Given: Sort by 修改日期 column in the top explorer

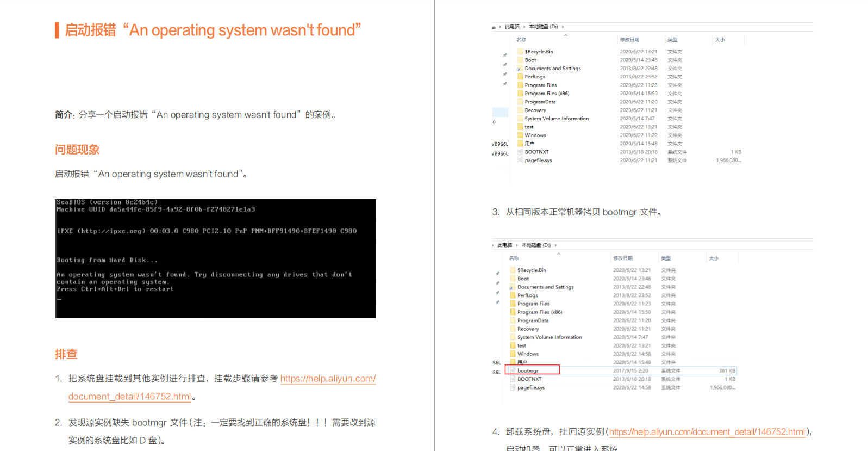Looking at the screenshot, I should pyautogui.click(x=629, y=40).
